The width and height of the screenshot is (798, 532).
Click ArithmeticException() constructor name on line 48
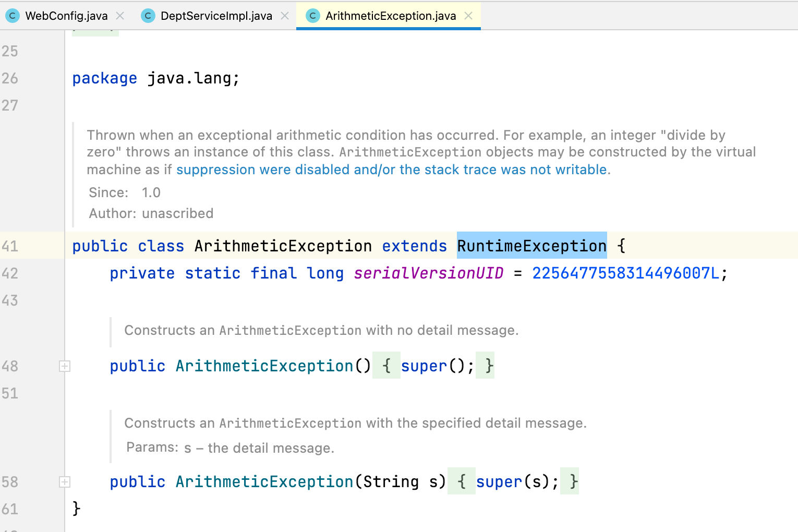click(264, 366)
